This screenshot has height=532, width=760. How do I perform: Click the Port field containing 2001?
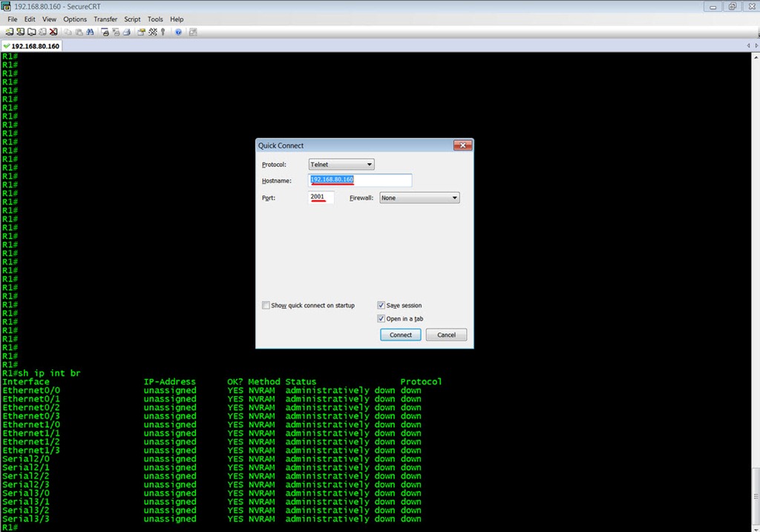tap(321, 197)
